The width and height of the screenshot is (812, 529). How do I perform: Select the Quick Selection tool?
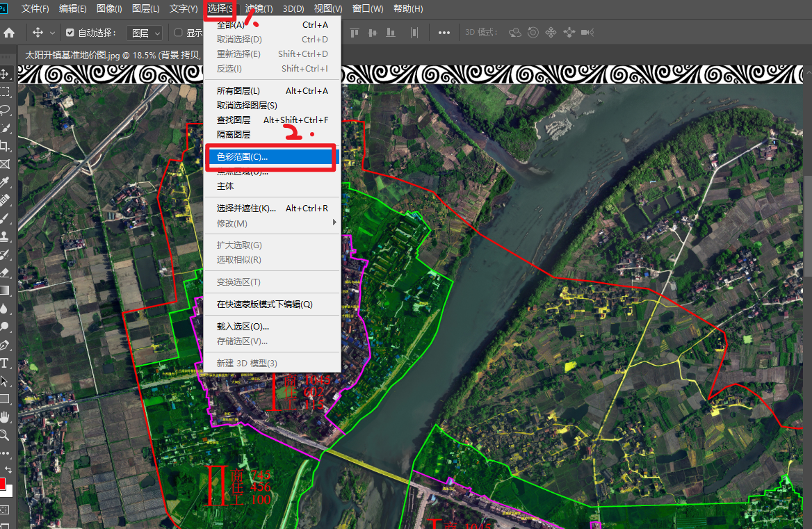[4, 129]
